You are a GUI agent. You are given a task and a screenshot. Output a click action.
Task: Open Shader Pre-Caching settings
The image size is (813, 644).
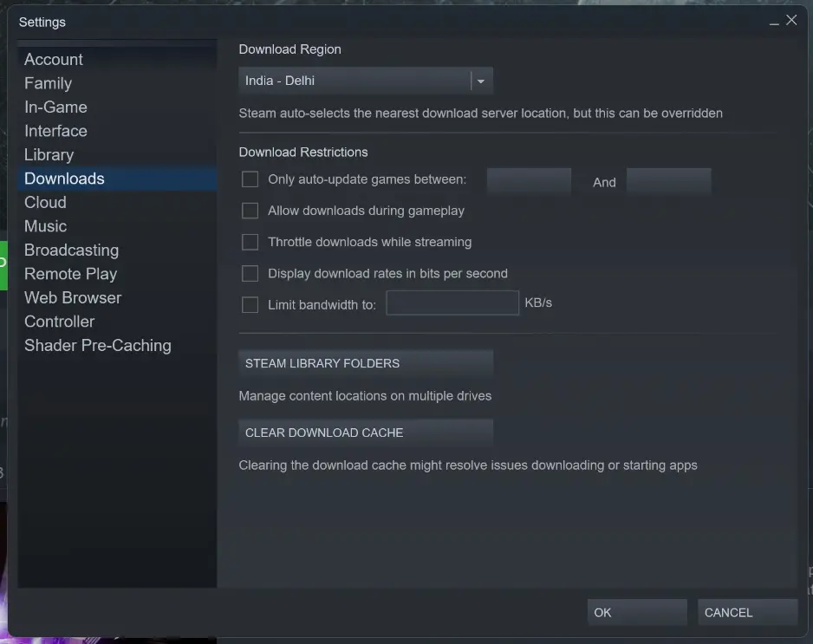click(x=97, y=345)
